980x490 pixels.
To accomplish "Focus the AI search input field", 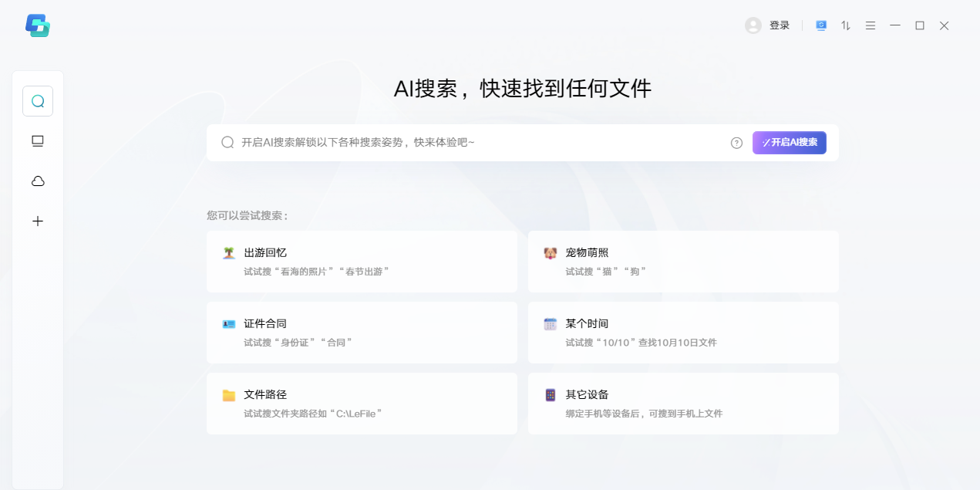I will (x=478, y=143).
